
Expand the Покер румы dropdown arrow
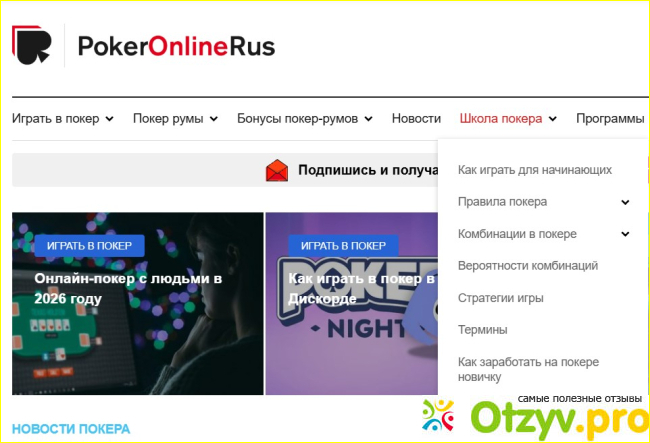pyautogui.click(x=213, y=119)
